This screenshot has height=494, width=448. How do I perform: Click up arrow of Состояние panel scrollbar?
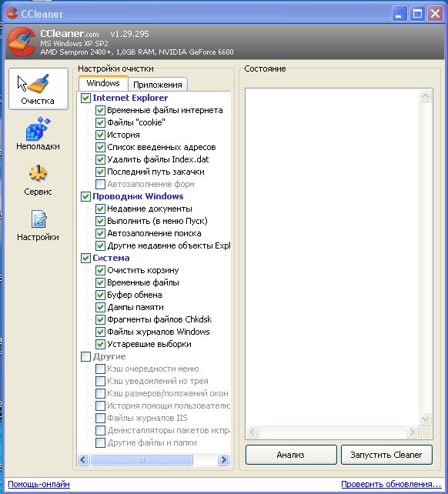(x=425, y=95)
